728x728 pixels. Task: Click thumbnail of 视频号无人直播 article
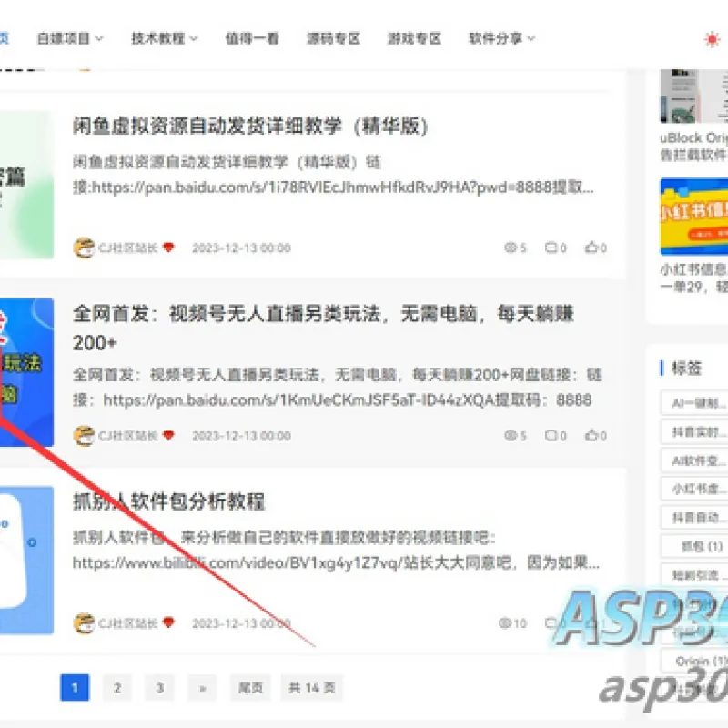26,372
